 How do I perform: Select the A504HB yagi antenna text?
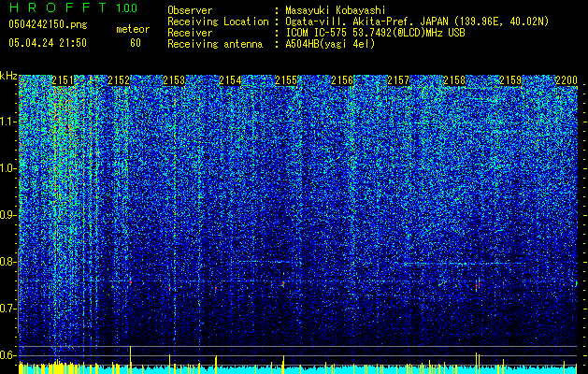tap(330, 44)
